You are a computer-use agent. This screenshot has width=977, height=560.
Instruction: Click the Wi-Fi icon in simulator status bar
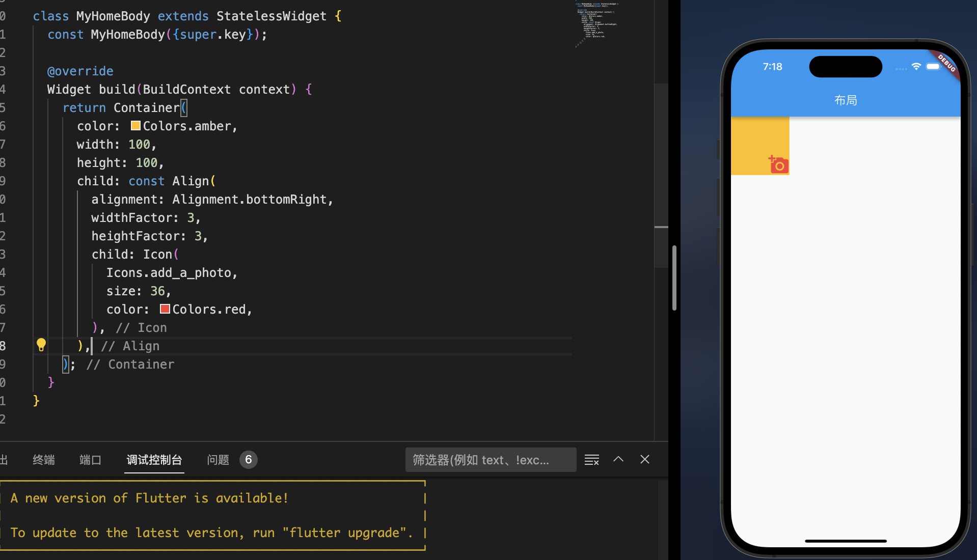click(916, 66)
